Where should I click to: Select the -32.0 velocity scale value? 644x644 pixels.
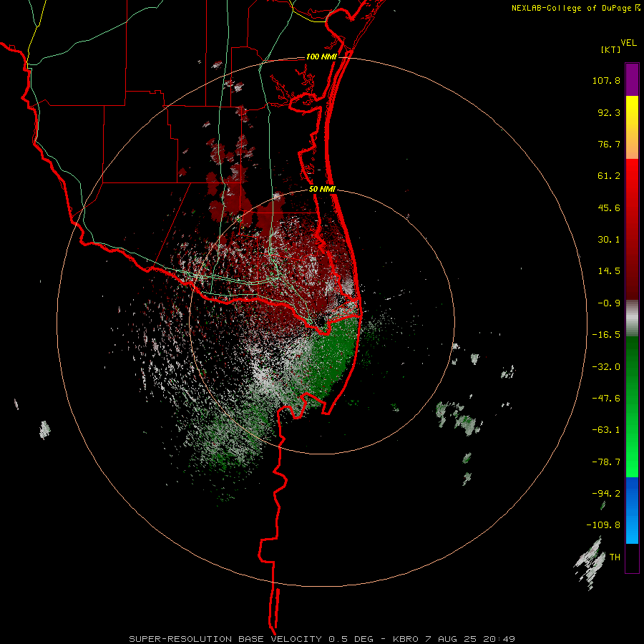point(606,367)
